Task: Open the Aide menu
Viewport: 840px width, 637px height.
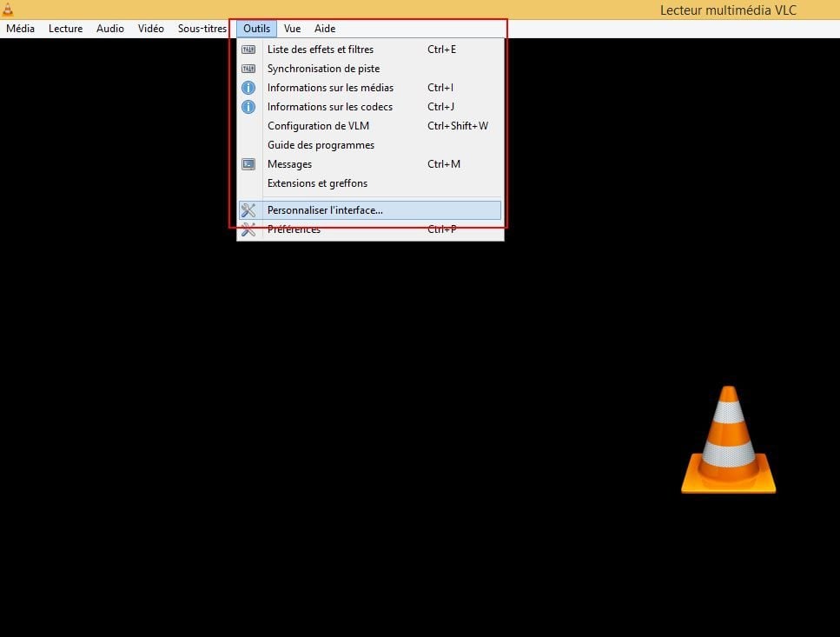Action: pyautogui.click(x=325, y=29)
